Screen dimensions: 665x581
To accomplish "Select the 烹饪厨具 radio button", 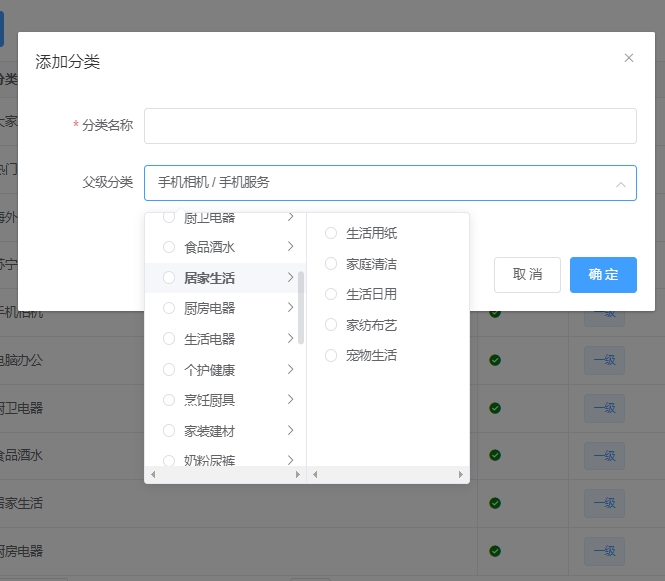I will click(169, 400).
